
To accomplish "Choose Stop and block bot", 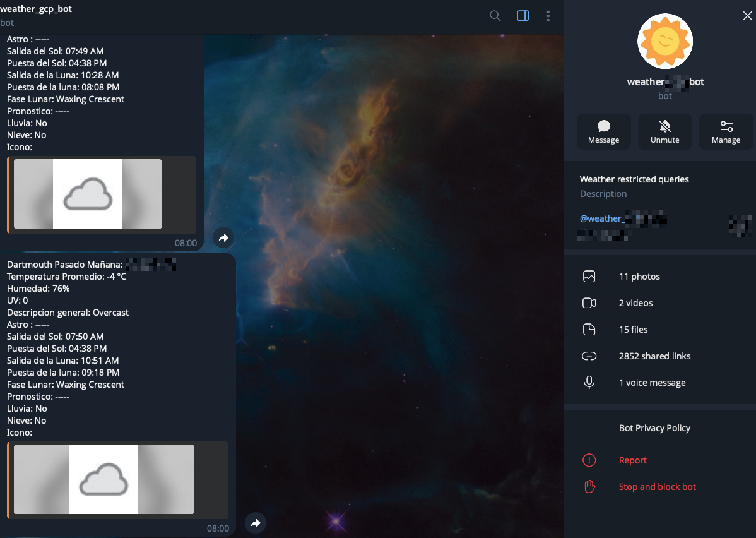I will pyautogui.click(x=657, y=486).
